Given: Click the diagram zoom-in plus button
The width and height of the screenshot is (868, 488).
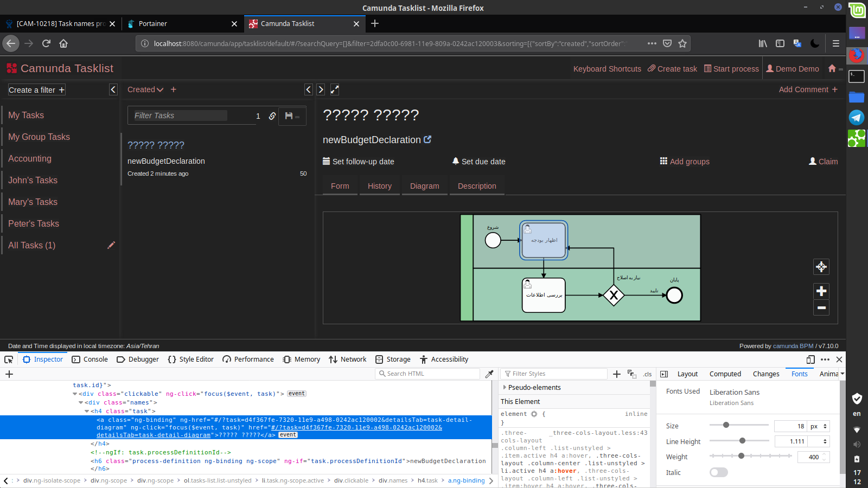Looking at the screenshot, I should click(x=821, y=291).
